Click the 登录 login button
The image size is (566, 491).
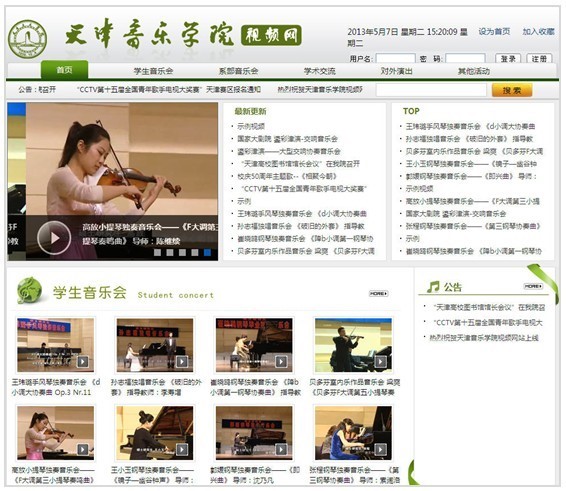coord(508,58)
